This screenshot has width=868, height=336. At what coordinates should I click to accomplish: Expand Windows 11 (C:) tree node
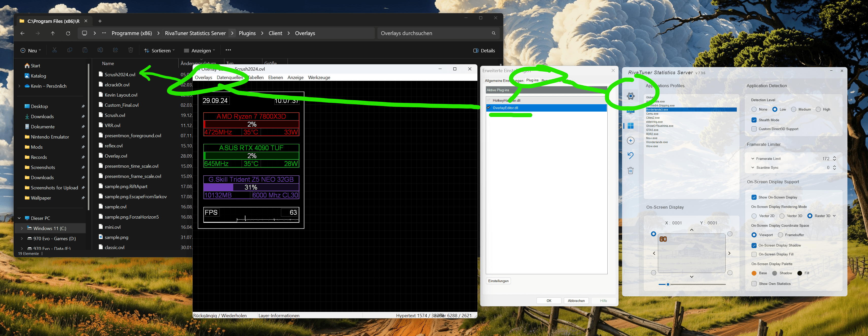(22, 228)
